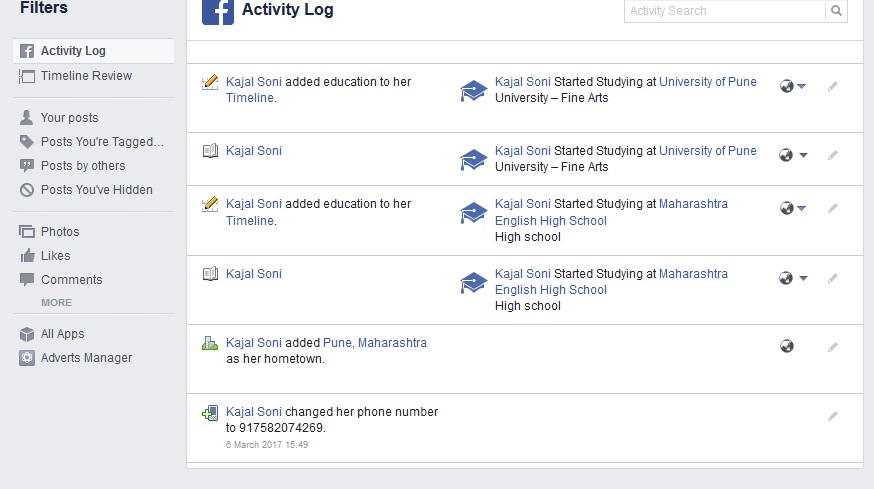Click the Your posts person icon

coord(26,117)
